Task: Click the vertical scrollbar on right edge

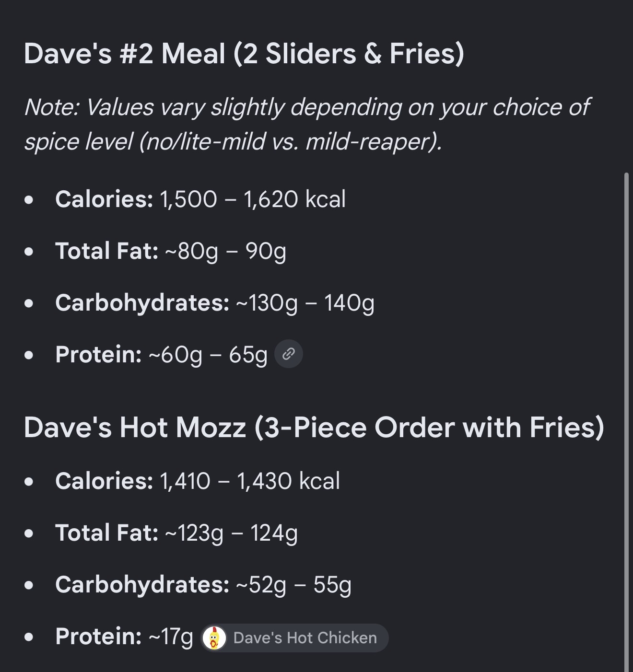Action: click(627, 422)
